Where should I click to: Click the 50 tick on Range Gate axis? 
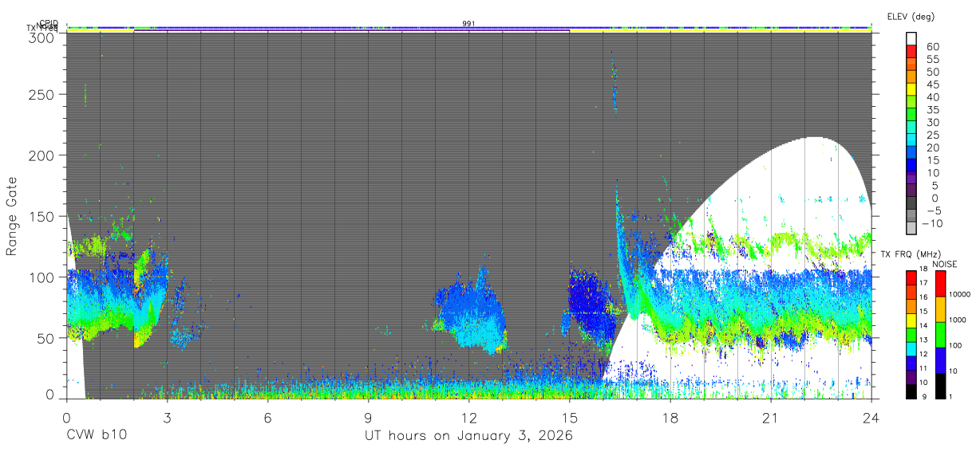click(x=46, y=337)
